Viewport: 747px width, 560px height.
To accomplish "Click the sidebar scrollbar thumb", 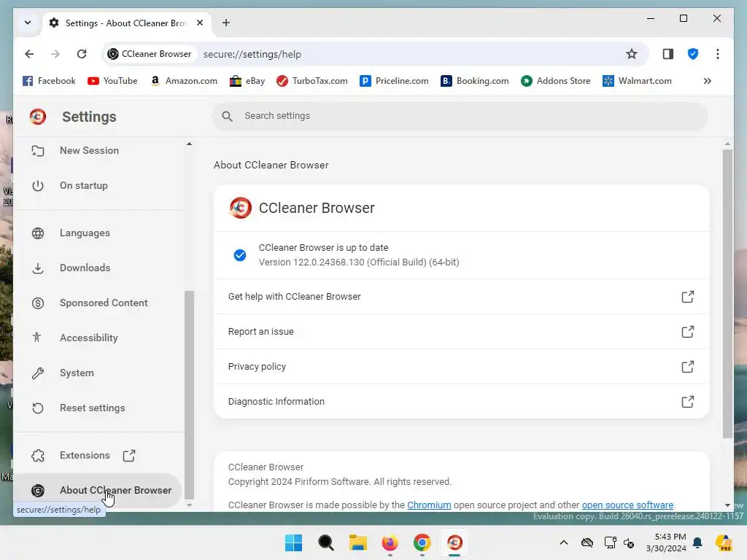I will coord(189,394).
